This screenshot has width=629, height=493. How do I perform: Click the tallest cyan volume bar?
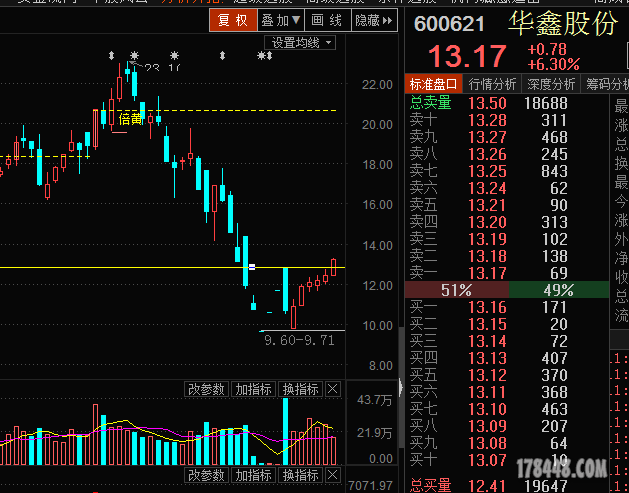pyautogui.click(x=285, y=431)
